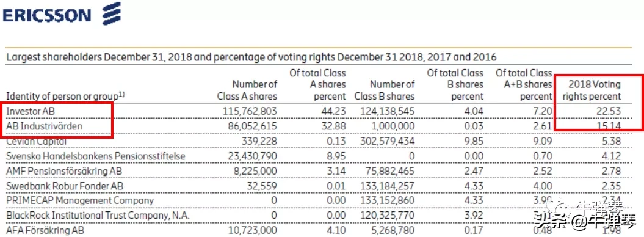
Task: Select the Investor AB row label
Action: [29, 111]
